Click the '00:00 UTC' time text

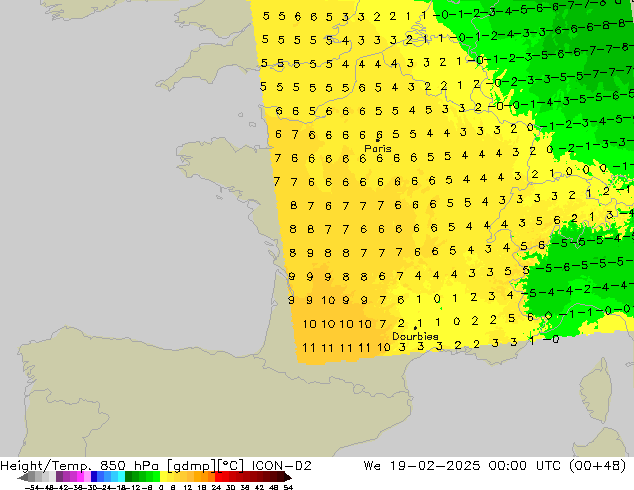[x=524, y=466]
